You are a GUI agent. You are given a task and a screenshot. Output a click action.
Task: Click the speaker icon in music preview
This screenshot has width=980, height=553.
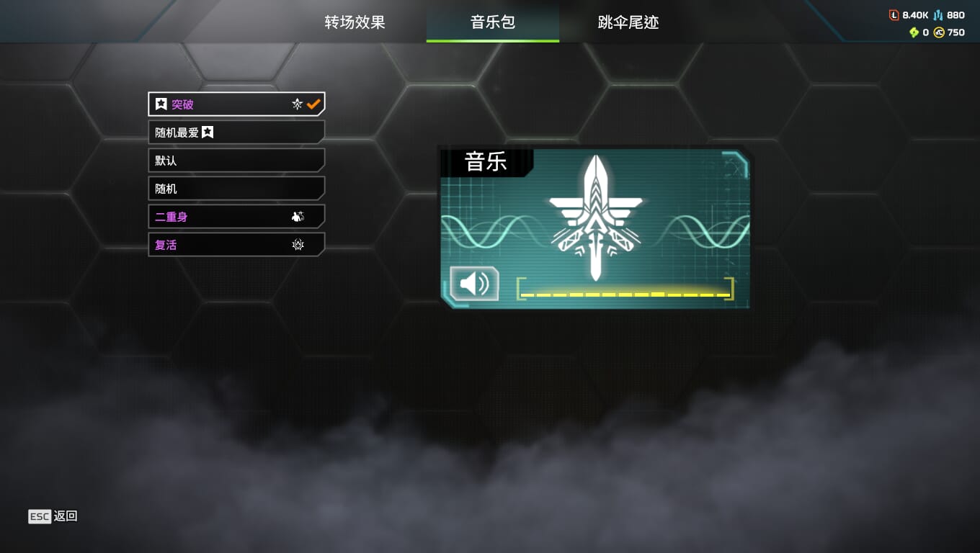474,284
